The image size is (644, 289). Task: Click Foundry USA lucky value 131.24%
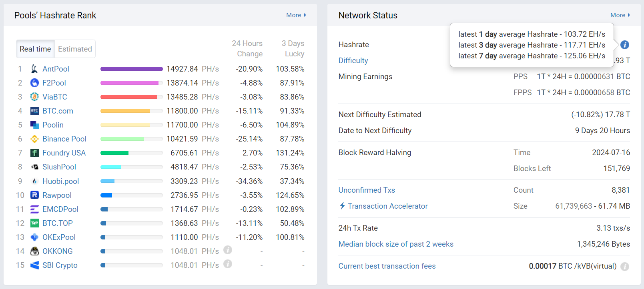290,153
